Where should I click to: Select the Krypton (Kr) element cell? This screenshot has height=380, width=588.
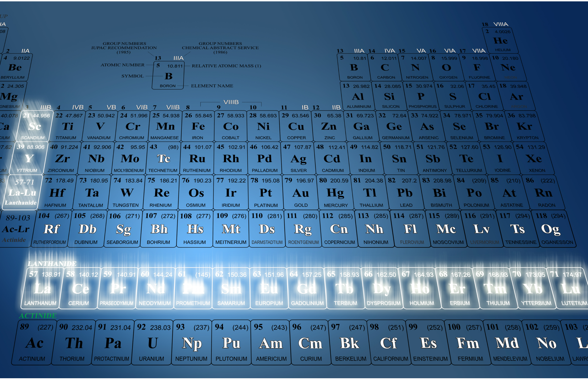[x=525, y=126]
